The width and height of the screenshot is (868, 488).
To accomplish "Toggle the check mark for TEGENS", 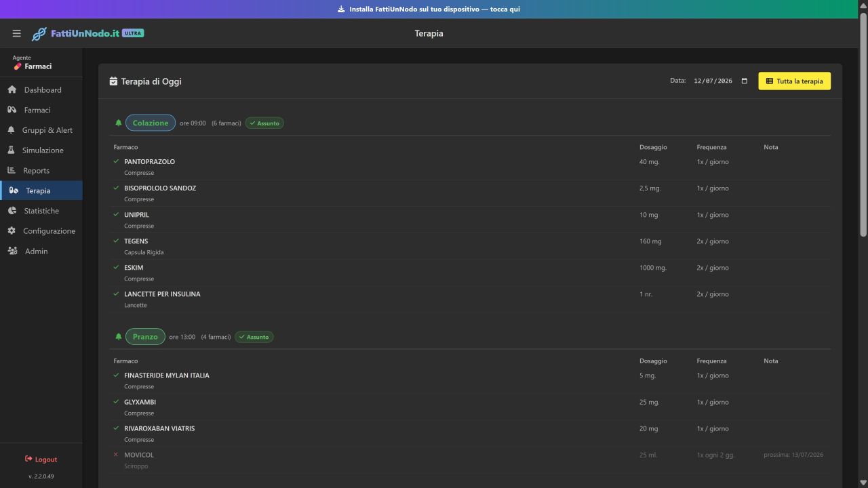I will pyautogui.click(x=116, y=241).
